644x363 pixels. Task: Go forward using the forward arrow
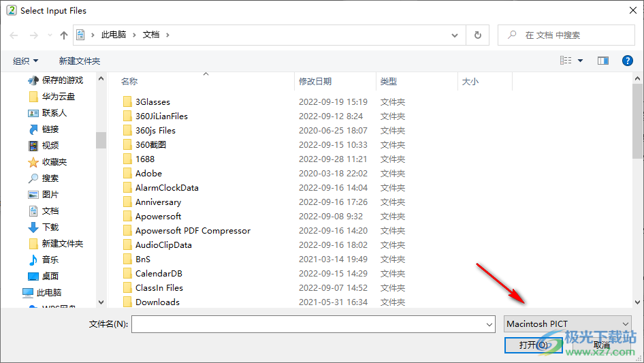pyautogui.click(x=33, y=35)
